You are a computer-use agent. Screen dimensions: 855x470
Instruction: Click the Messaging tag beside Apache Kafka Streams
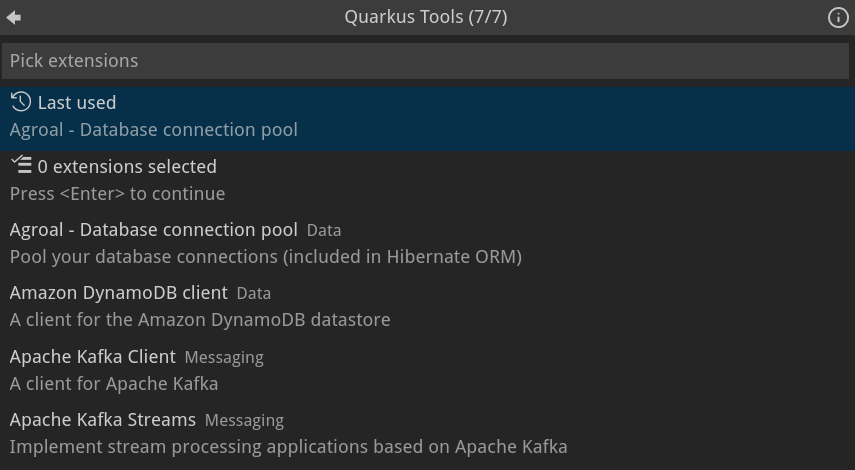(x=244, y=421)
